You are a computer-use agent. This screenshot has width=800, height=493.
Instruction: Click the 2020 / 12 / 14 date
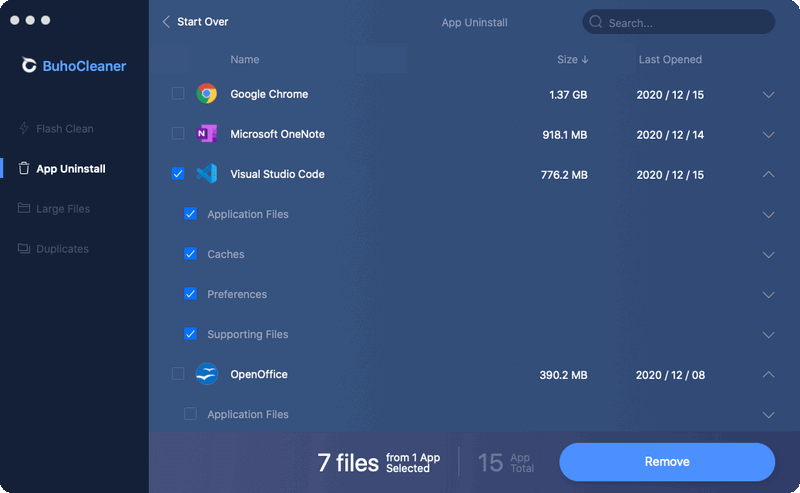670,135
